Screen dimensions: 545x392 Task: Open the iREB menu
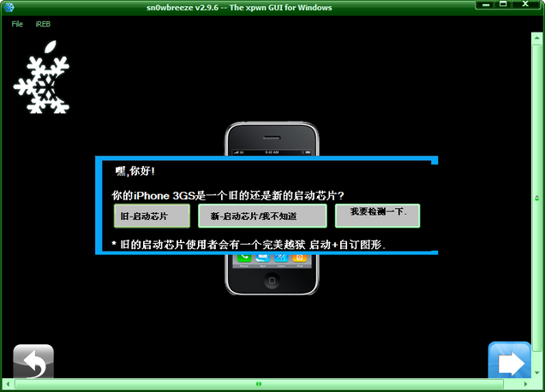pyautogui.click(x=43, y=24)
